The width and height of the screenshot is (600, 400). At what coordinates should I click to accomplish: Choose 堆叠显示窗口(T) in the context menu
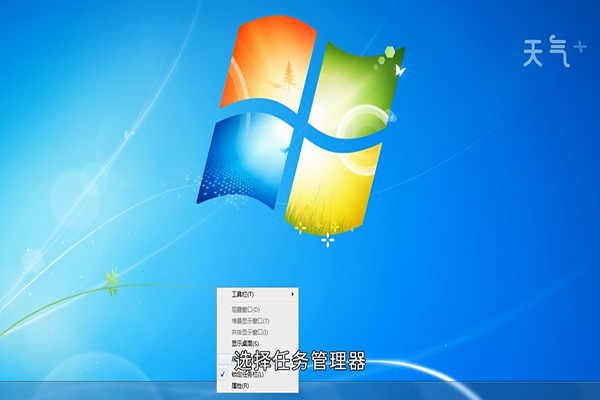click(258, 321)
